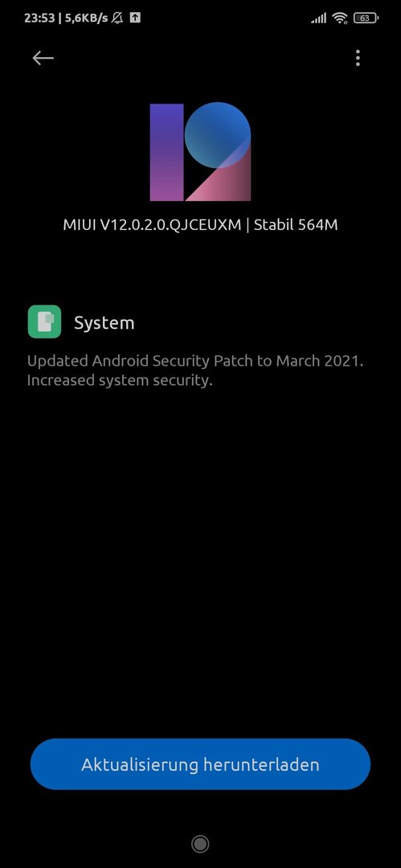Tap the 23:53 clock in status bar

(39, 18)
